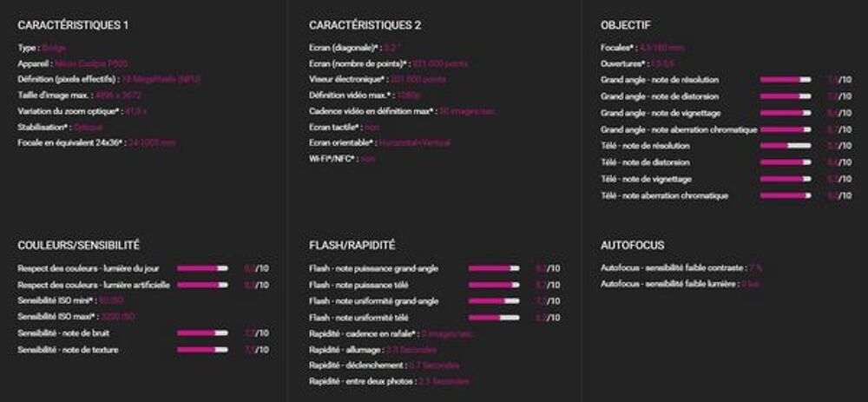Viewport: 868px width, 402px height.
Task: Click the Flash/Rapidité section heading
Action: [352, 246]
